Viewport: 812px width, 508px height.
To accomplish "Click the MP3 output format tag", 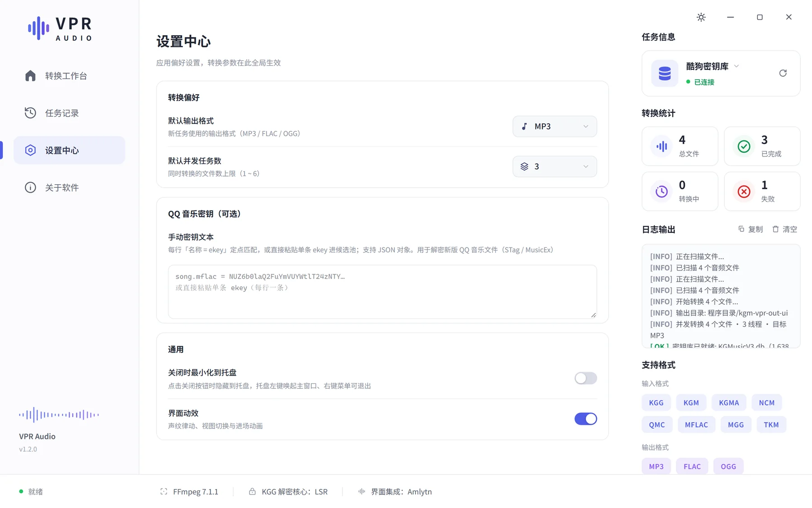I will (656, 466).
